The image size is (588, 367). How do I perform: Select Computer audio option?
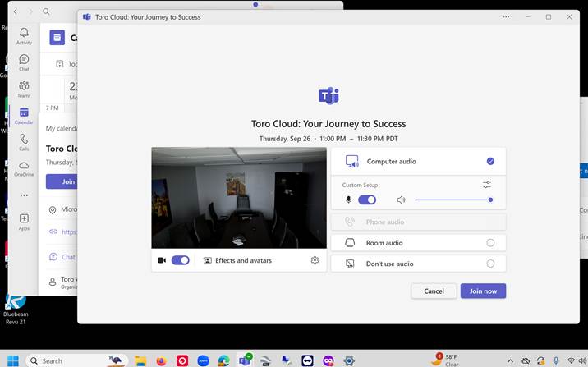click(419, 161)
